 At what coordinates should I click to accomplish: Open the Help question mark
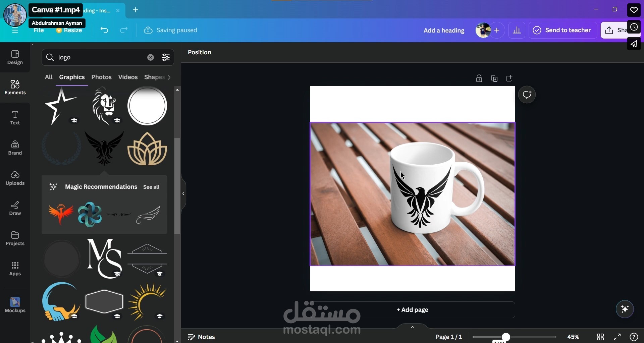pyautogui.click(x=634, y=337)
